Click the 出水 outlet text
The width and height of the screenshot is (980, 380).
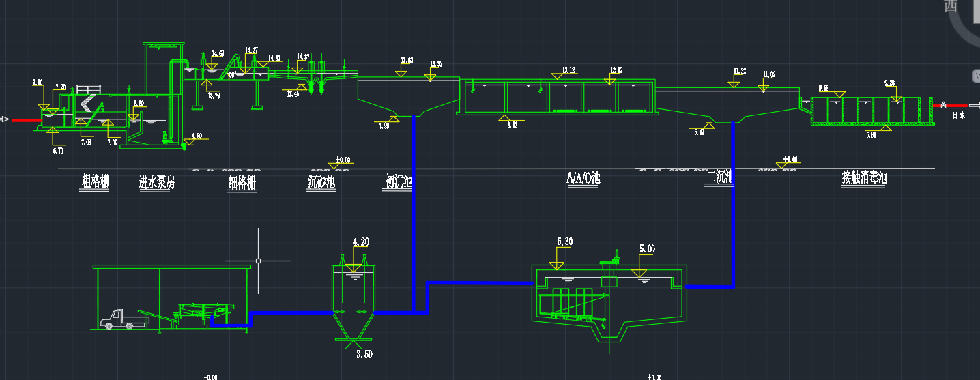tap(957, 116)
